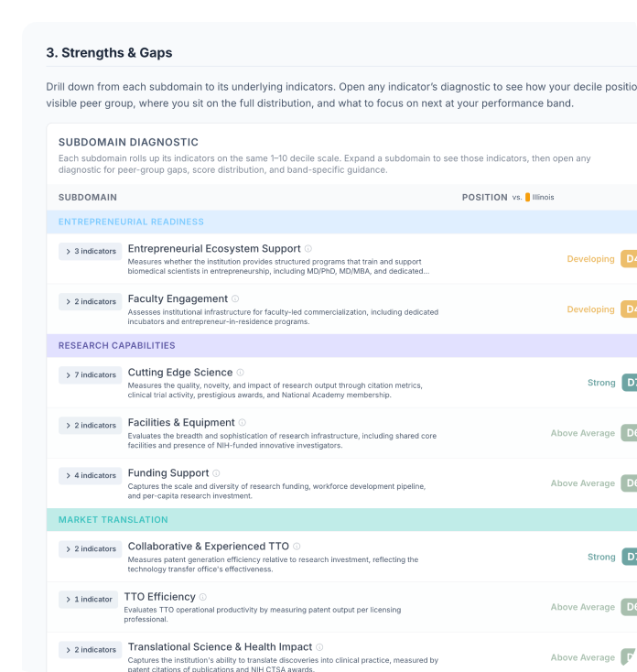The width and height of the screenshot is (637, 672).
Task: Open info icon for Cutting Edge Science
Action: pos(241,373)
